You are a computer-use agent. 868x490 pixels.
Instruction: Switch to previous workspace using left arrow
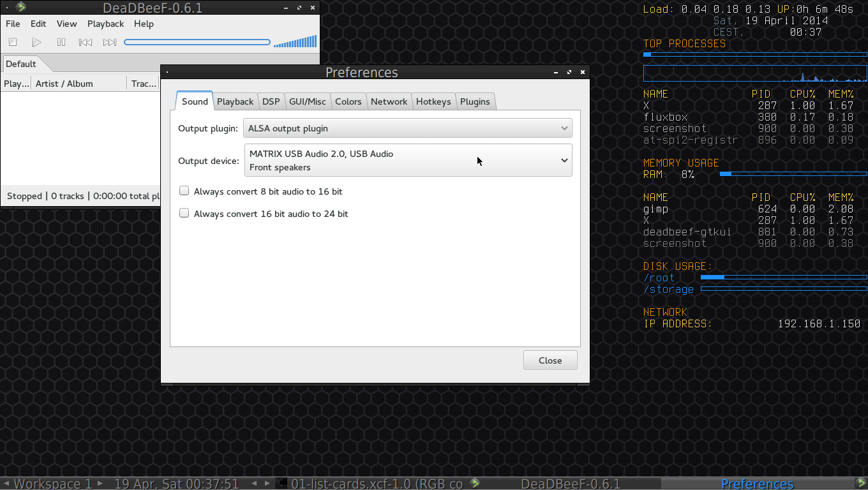click(6, 484)
